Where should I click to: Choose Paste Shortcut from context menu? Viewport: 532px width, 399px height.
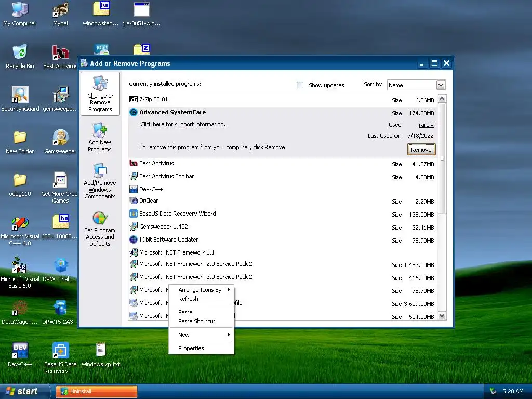pyautogui.click(x=202, y=321)
